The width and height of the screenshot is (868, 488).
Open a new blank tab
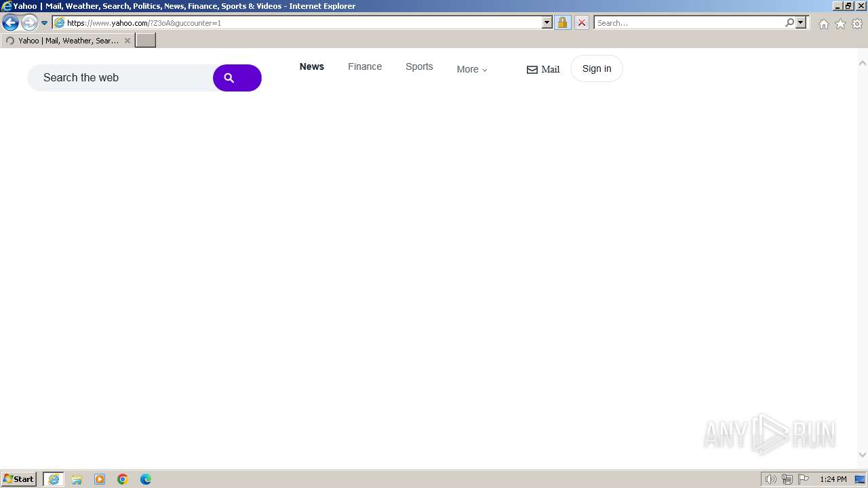pyautogui.click(x=146, y=41)
